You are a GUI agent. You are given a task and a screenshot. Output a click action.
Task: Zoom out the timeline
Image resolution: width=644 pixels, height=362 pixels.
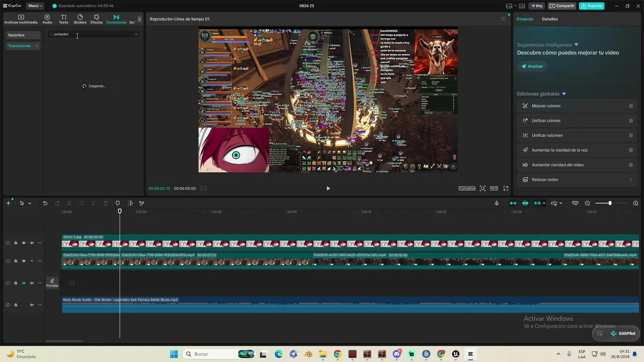[x=587, y=203]
